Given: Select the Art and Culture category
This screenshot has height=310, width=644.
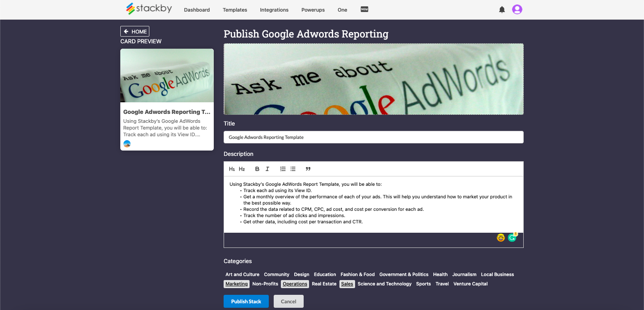Looking at the screenshot, I should point(242,275).
